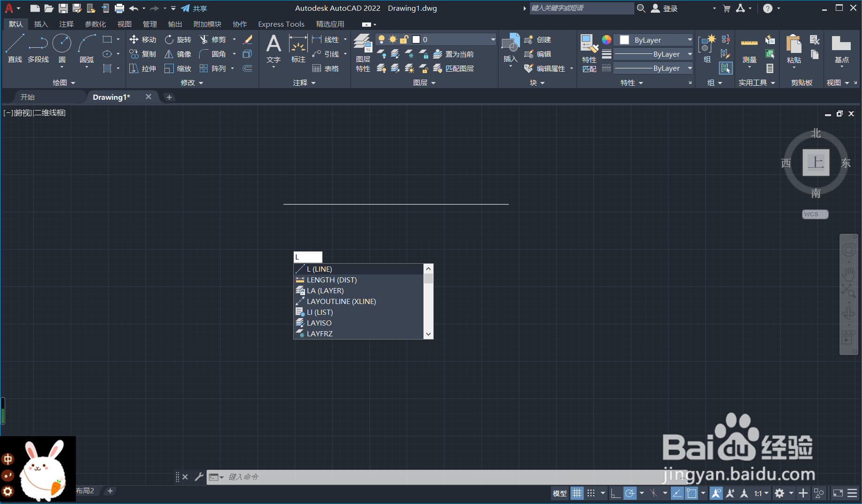
Task: Toggle 2D object snap in status bar
Action: tap(691, 493)
